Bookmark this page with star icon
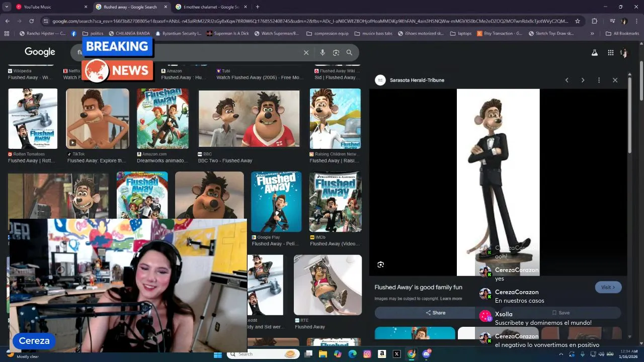Viewport: 644px width, 362px height. [x=578, y=21]
